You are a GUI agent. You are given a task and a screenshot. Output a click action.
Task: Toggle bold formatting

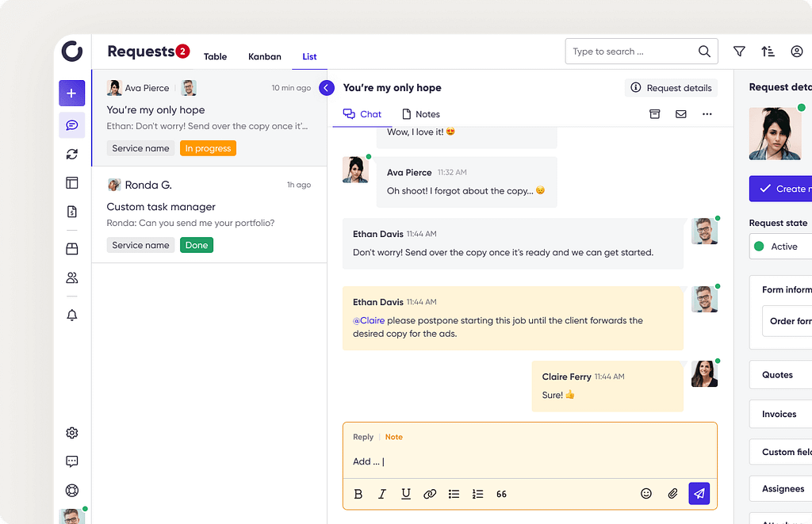pos(358,494)
